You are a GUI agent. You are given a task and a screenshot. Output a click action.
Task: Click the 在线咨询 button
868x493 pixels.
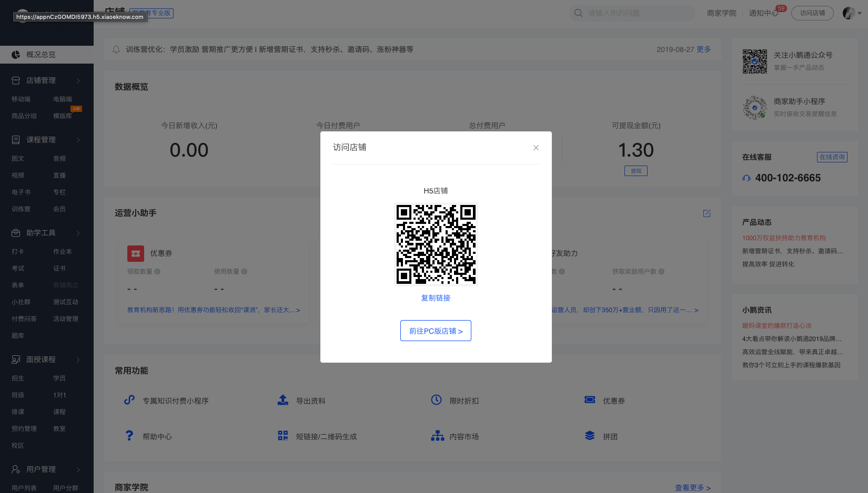click(832, 157)
